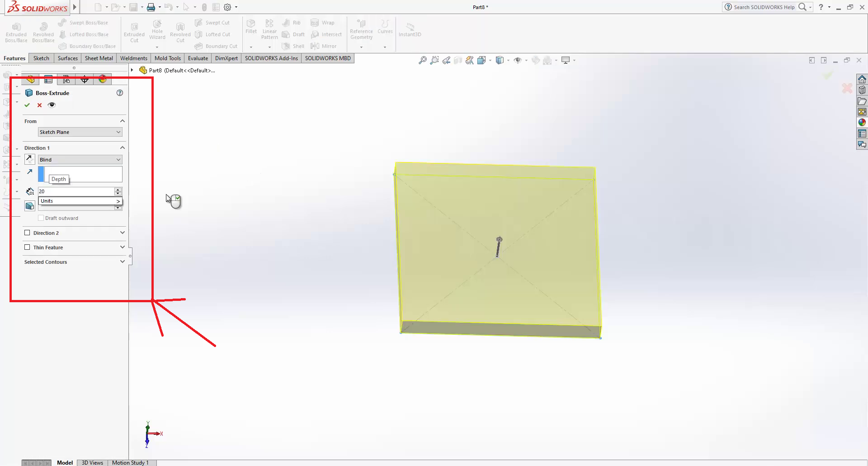
Task: Open Boss-Extrude help question mark
Action: pyautogui.click(x=120, y=93)
